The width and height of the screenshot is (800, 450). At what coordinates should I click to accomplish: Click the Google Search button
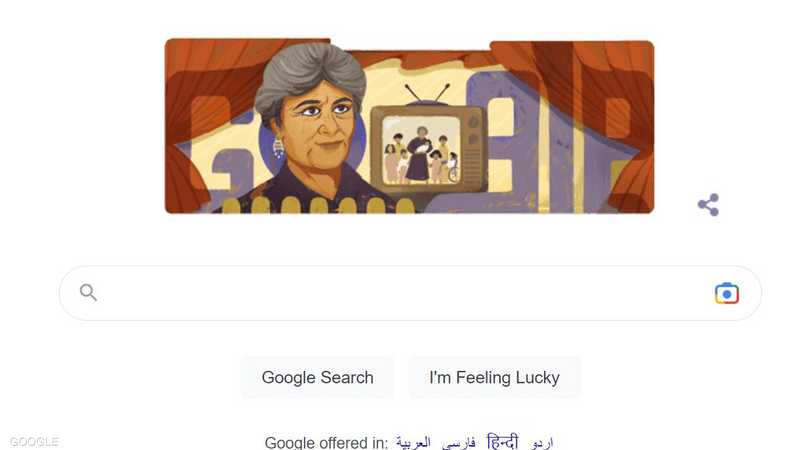pyautogui.click(x=317, y=378)
